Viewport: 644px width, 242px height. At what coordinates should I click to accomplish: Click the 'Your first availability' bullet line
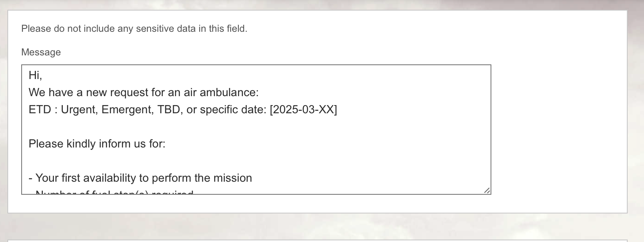point(140,178)
